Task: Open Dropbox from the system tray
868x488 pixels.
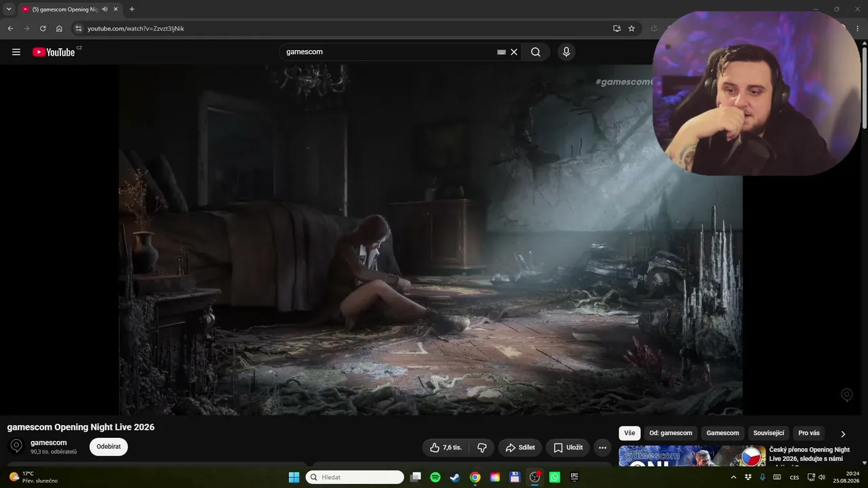Action: tap(748, 477)
